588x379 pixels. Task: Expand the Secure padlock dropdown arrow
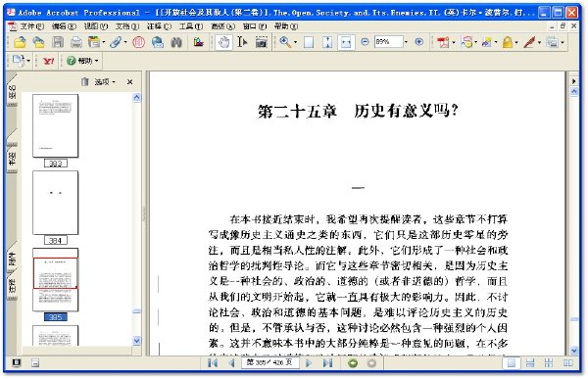pyautogui.click(x=516, y=42)
